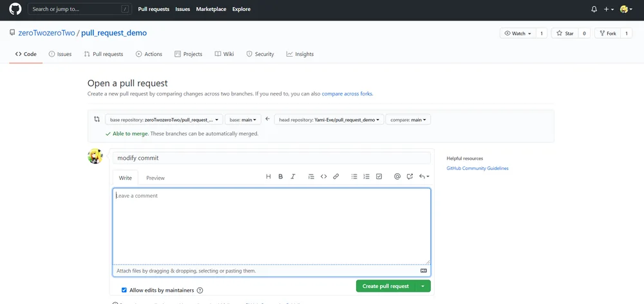644x304 pixels.
Task: Open the repository Pull requests tab
Action: click(x=104, y=54)
